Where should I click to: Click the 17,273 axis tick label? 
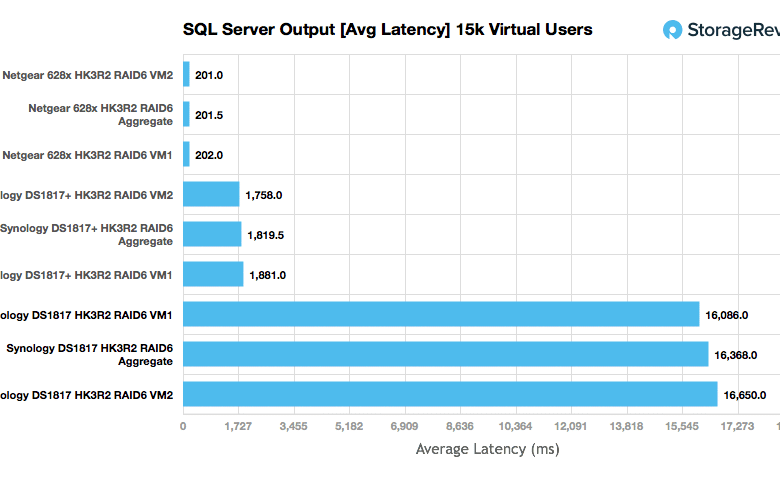click(738, 426)
